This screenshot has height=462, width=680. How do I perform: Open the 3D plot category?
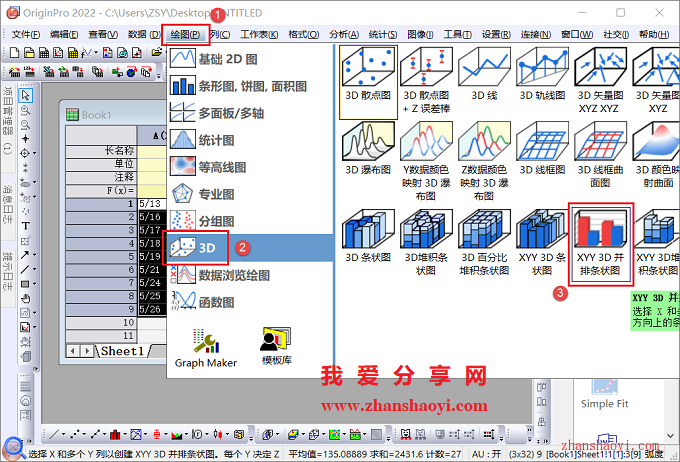[250, 248]
